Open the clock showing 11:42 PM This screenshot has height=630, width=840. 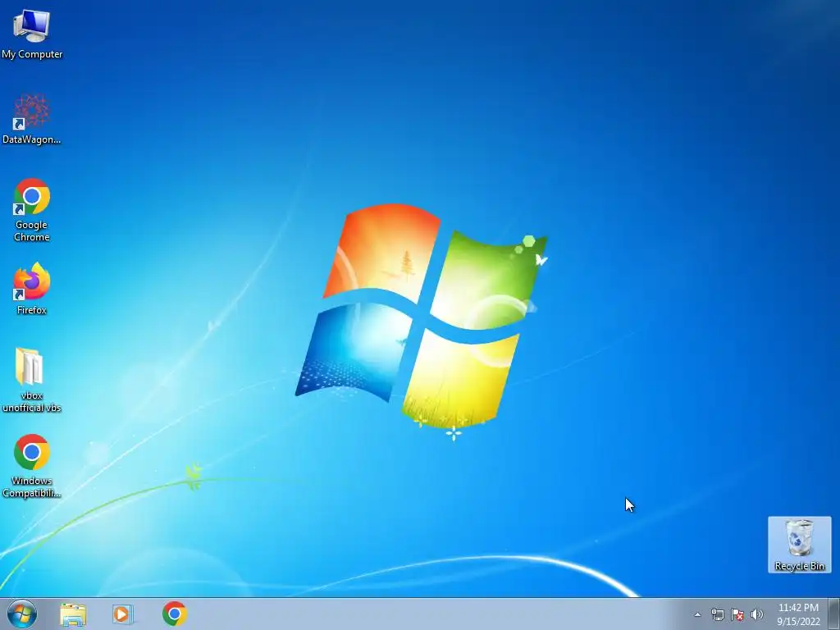pyautogui.click(x=798, y=614)
